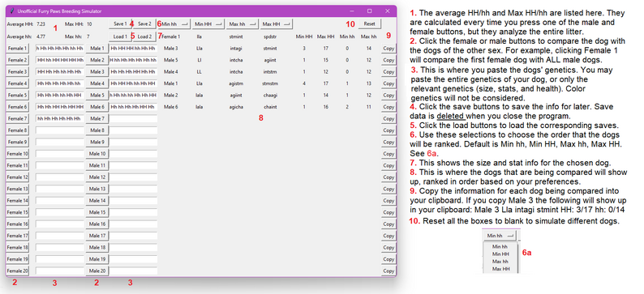
Task: Click the Male 4 button
Action: coord(97,83)
